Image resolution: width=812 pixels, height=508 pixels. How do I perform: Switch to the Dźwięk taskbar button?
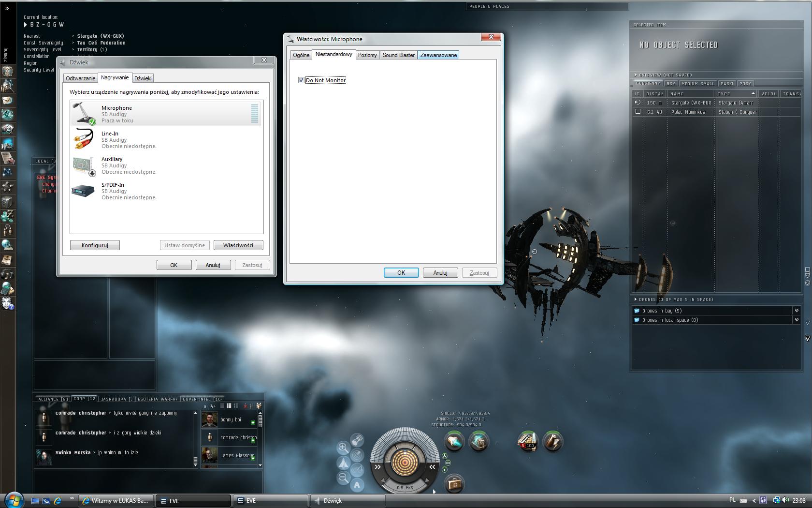[348, 501]
